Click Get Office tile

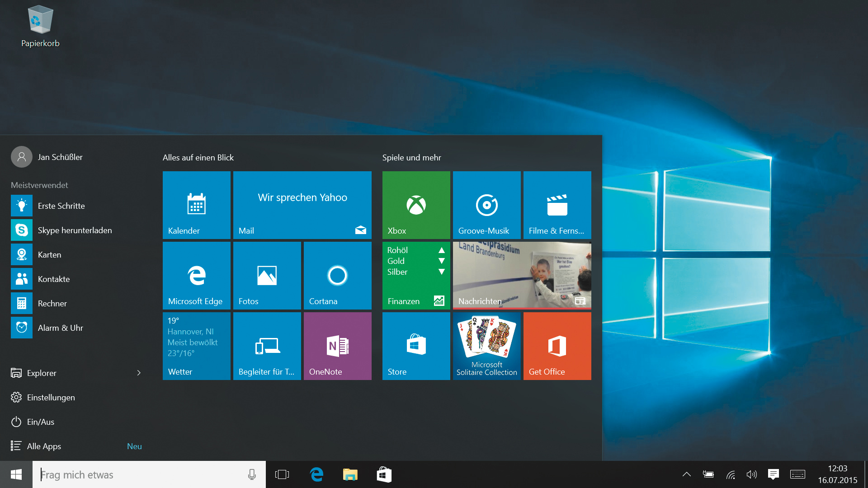[557, 346]
